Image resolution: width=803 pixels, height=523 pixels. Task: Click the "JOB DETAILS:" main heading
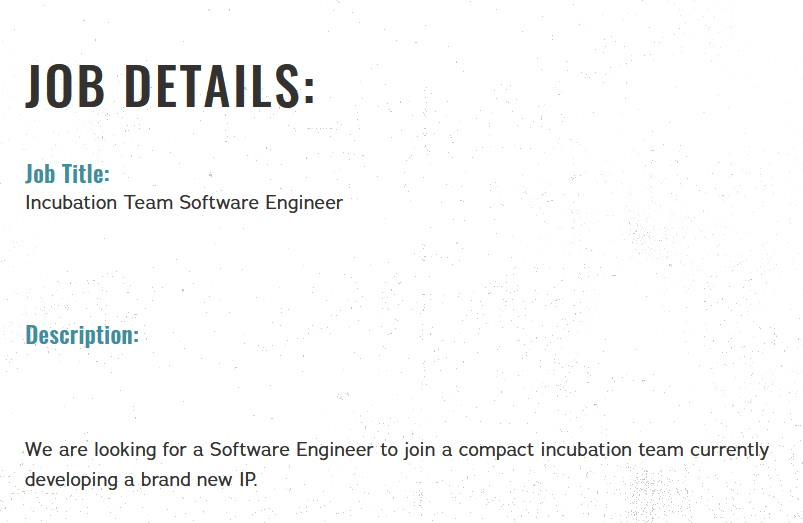click(170, 85)
